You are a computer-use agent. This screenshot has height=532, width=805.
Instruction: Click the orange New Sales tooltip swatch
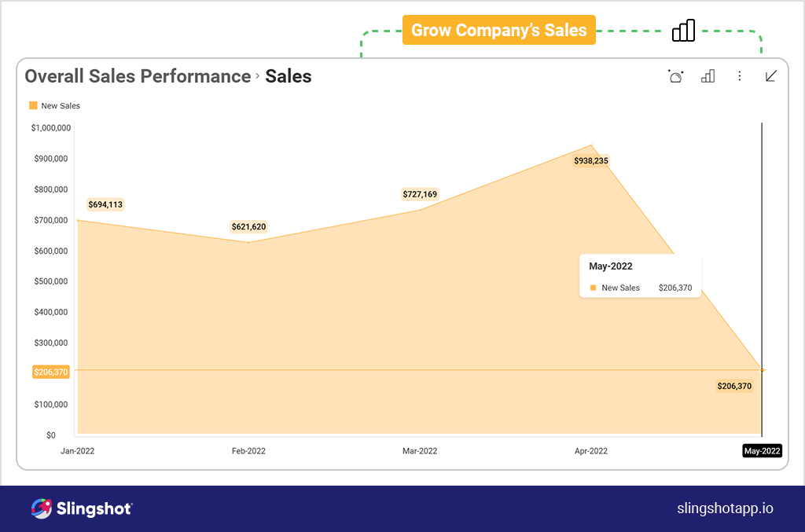coord(594,288)
